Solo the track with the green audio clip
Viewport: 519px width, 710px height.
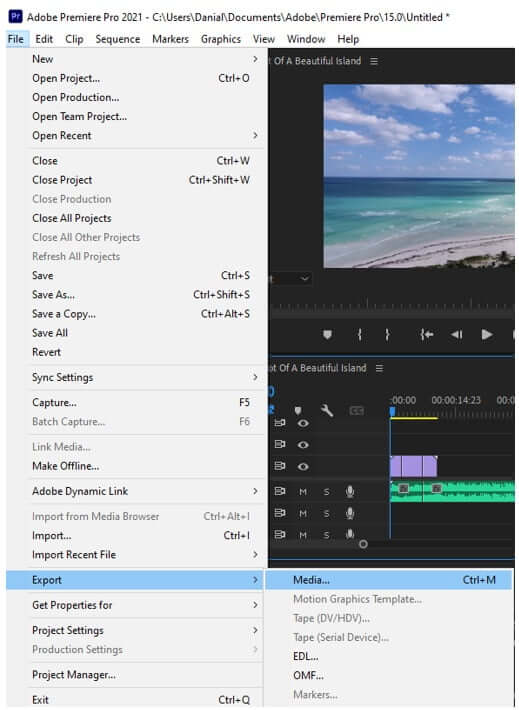327,492
